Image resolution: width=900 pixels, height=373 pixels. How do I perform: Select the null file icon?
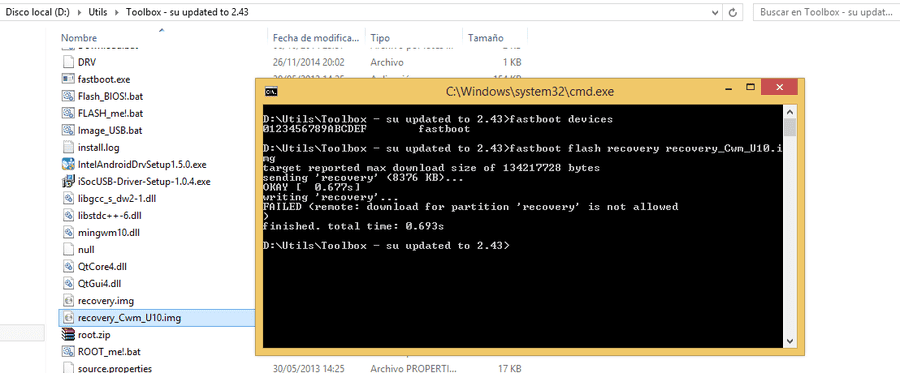click(68, 250)
